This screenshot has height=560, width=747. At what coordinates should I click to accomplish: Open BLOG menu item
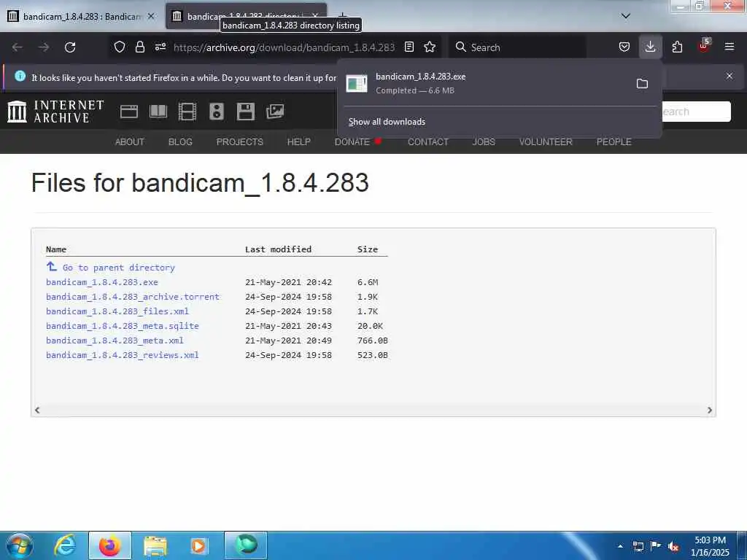click(x=180, y=142)
